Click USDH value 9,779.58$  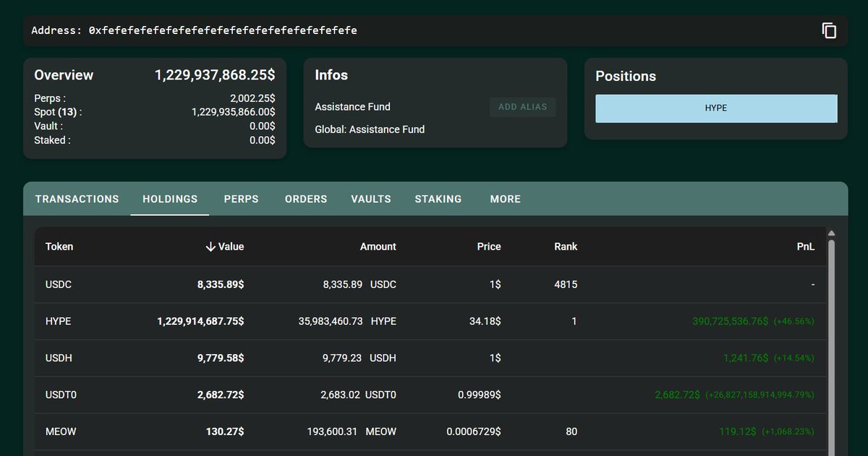pyautogui.click(x=221, y=358)
